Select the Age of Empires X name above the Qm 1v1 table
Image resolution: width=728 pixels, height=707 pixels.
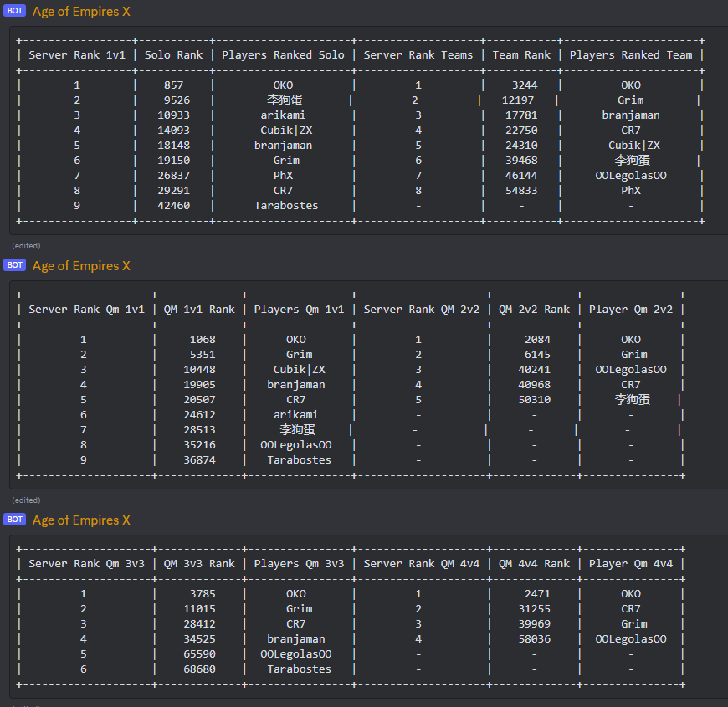(x=81, y=266)
